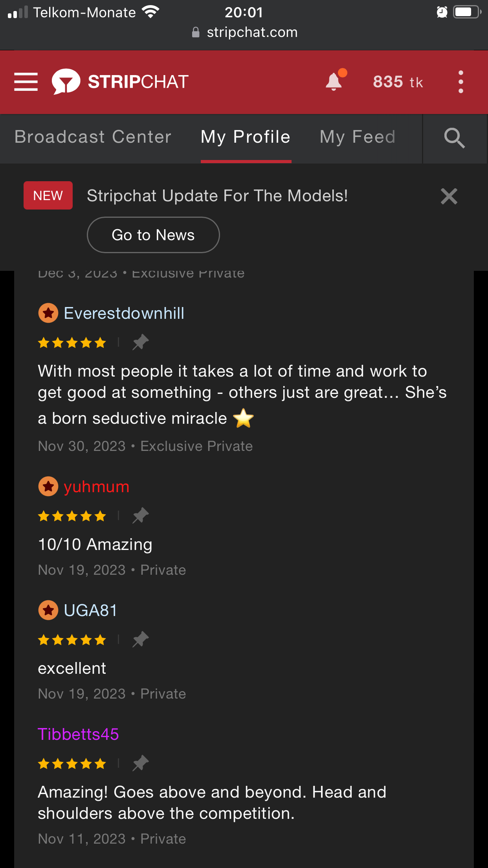488x868 pixels.
Task: Pin Everestdownhill's review
Action: pyautogui.click(x=140, y=342)
